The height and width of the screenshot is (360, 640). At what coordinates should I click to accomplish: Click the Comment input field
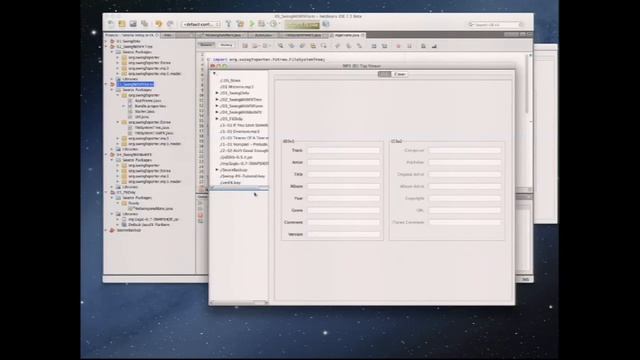pos(344,222)
